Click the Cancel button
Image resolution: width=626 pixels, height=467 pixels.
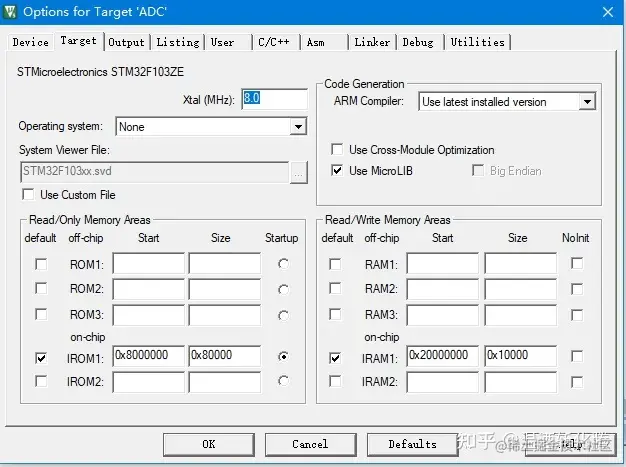(x=310, y=444)
